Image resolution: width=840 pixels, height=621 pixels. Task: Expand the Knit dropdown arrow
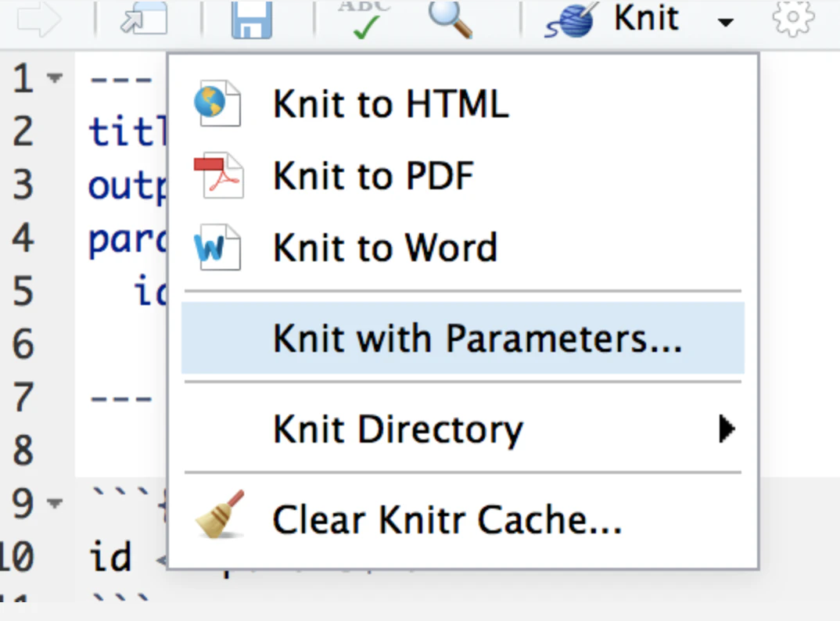pos(725,22)
